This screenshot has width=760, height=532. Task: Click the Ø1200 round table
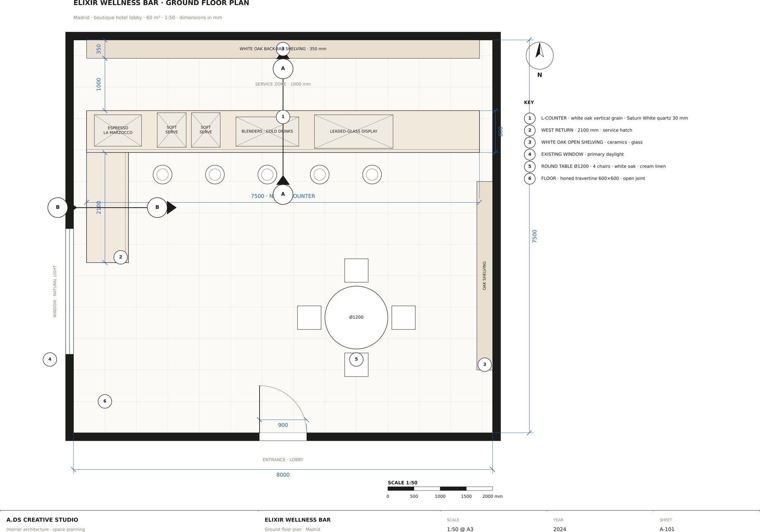point(356,318)
